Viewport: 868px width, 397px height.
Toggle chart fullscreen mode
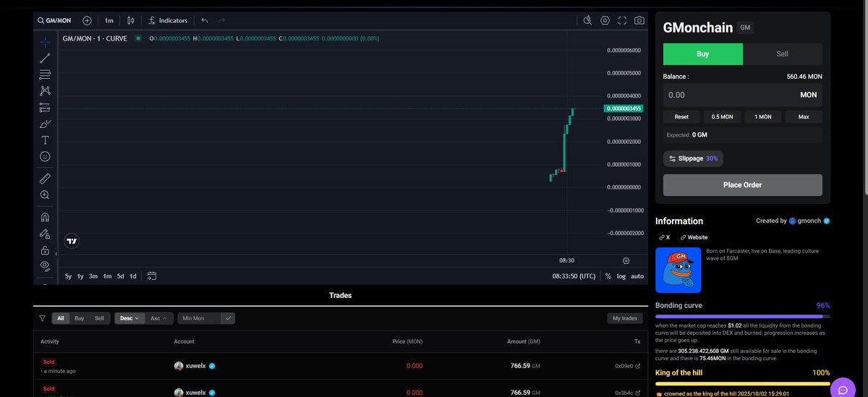coord(622,21)
